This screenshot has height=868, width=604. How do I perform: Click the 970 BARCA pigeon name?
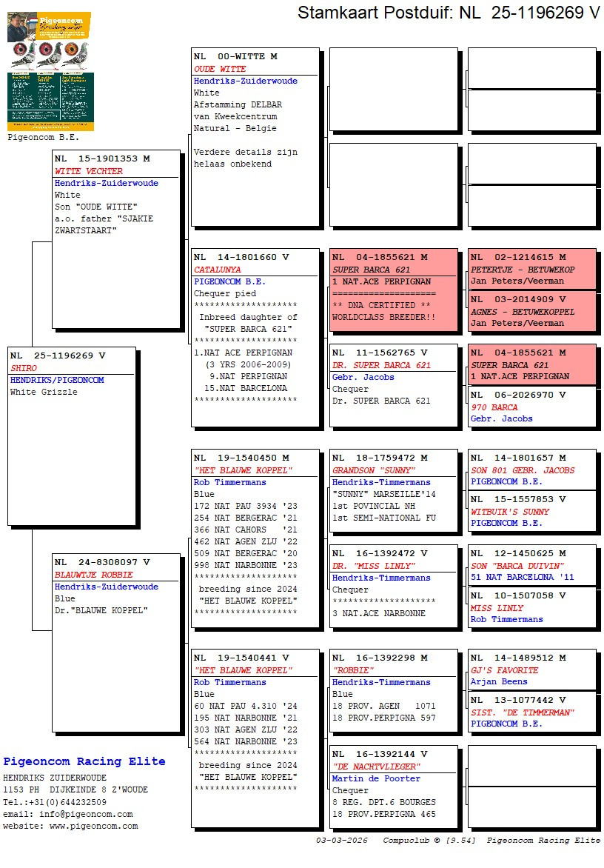(494, 407)
